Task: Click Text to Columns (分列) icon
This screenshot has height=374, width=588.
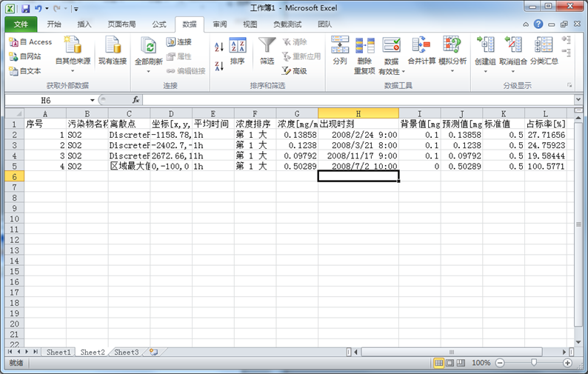Action: coord(340,46)
